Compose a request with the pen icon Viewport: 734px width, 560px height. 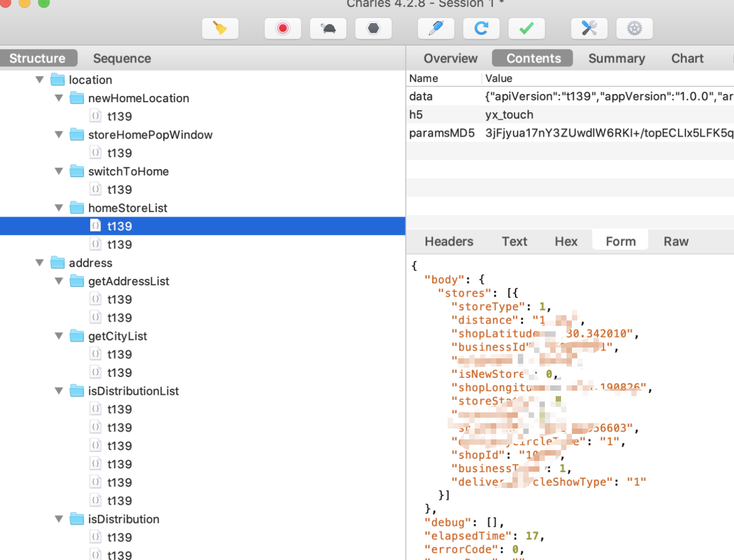[x=436, y=28]
